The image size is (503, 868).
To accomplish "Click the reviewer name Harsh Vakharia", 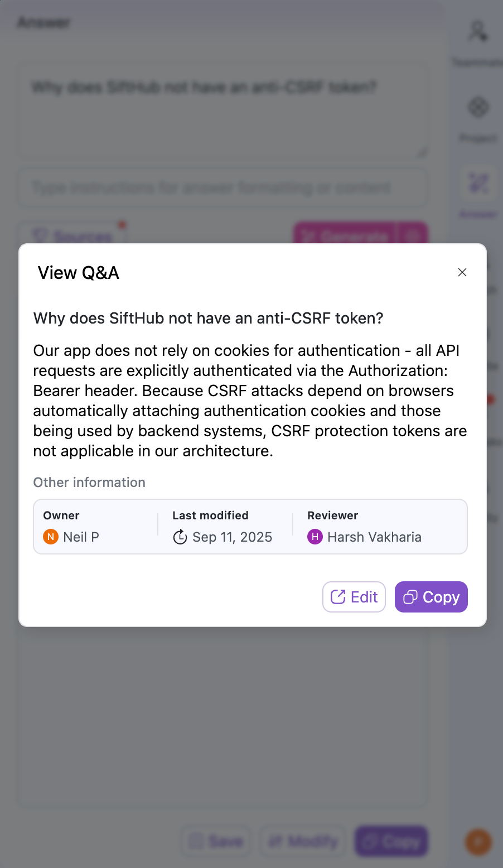I will 374,537.
